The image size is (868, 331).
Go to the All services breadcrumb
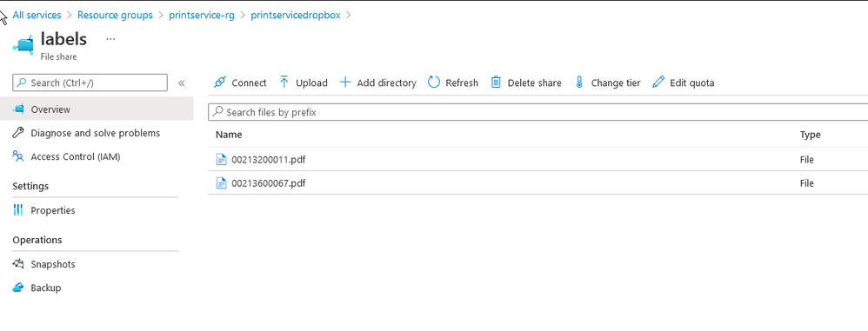[37, 15]
